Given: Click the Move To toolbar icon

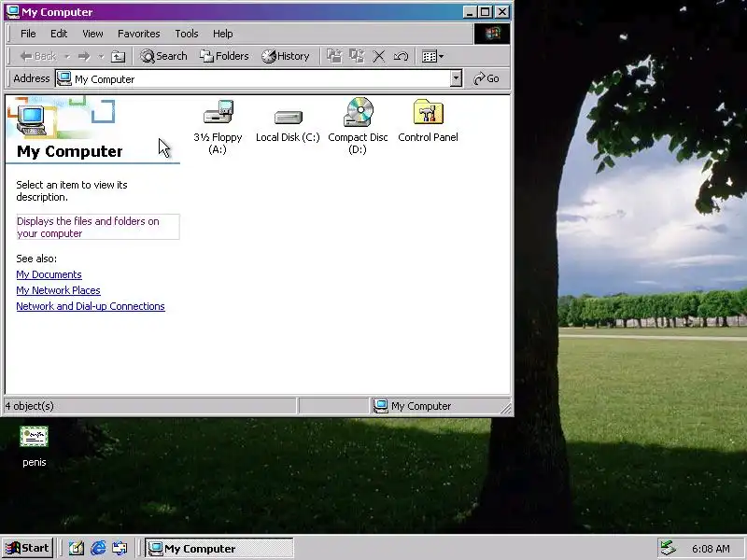Looking at the screenshot, I should (x=334, y=56).
